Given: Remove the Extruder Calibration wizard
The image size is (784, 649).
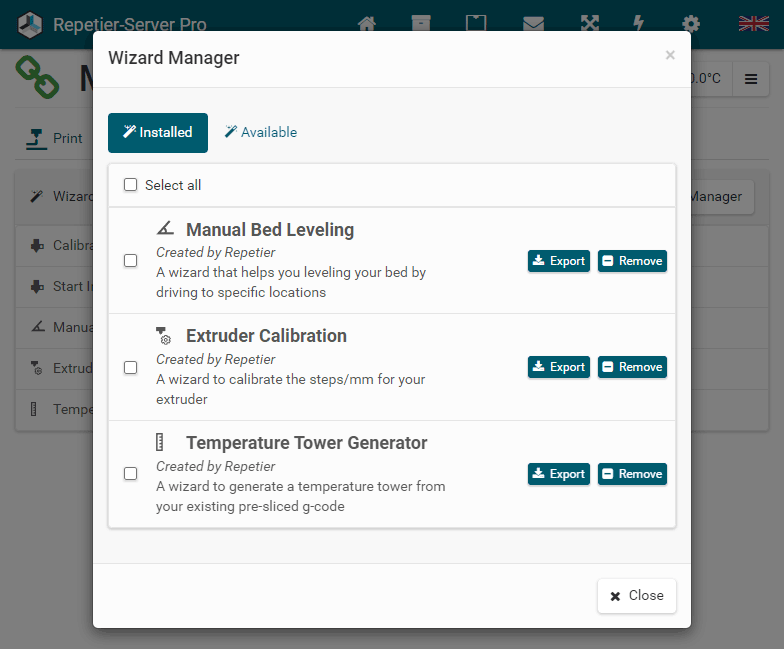Looking at the screenshot, I should [x=632, y=367].
